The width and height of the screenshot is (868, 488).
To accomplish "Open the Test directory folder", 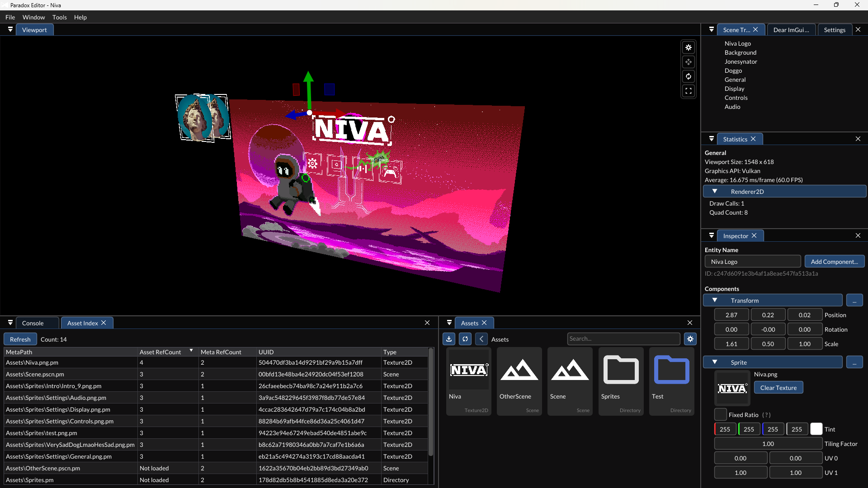I will pos(672,381).
